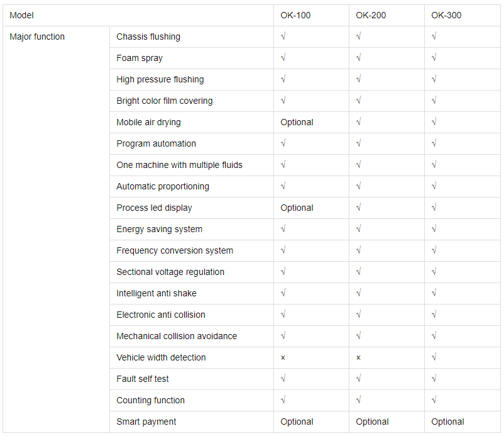The height and width of the screenshot is (436, 504).
Task: Click the OK-200 column header
Action: pyautogui.click(x=371, y=15)
